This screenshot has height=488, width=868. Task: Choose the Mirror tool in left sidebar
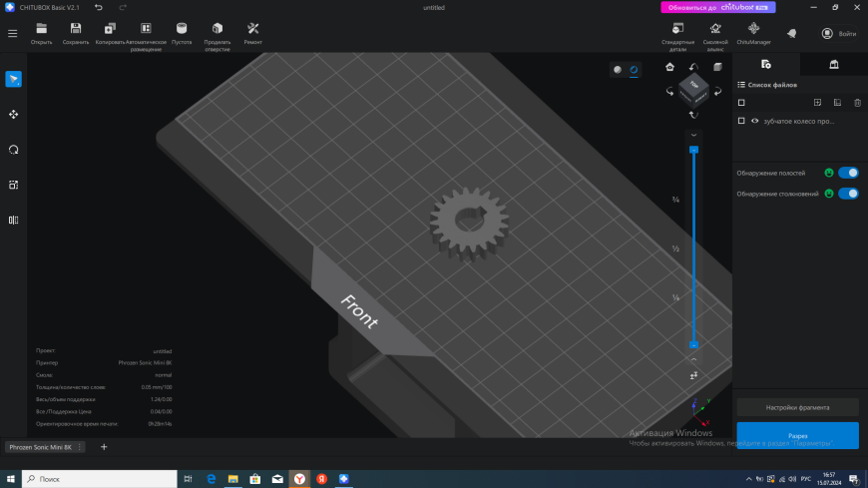[x=13, y=220]
